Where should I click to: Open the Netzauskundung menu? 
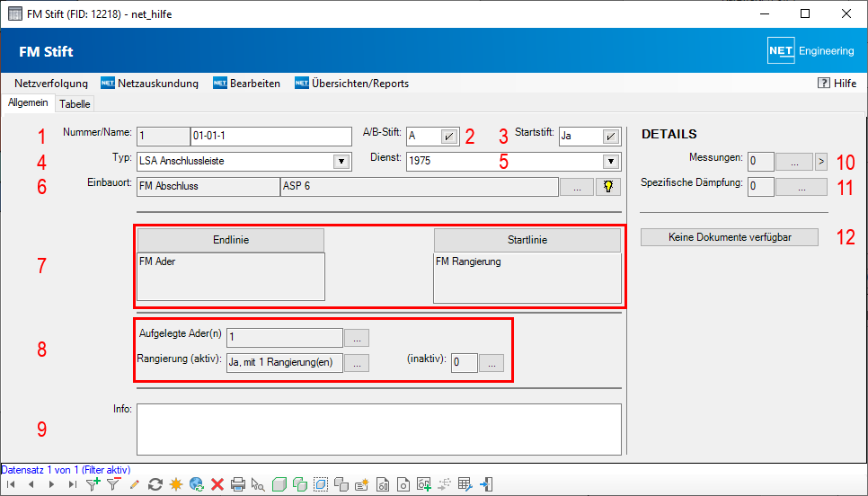click(x=149, y=83)
